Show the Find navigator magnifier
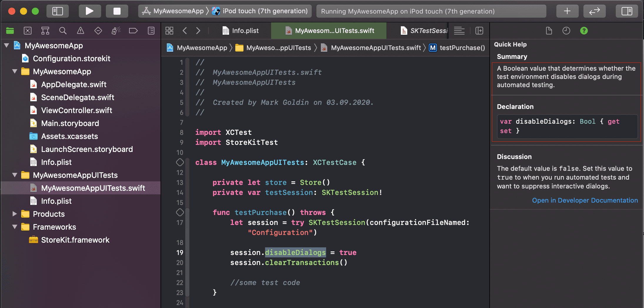 (x=63, y=31)
